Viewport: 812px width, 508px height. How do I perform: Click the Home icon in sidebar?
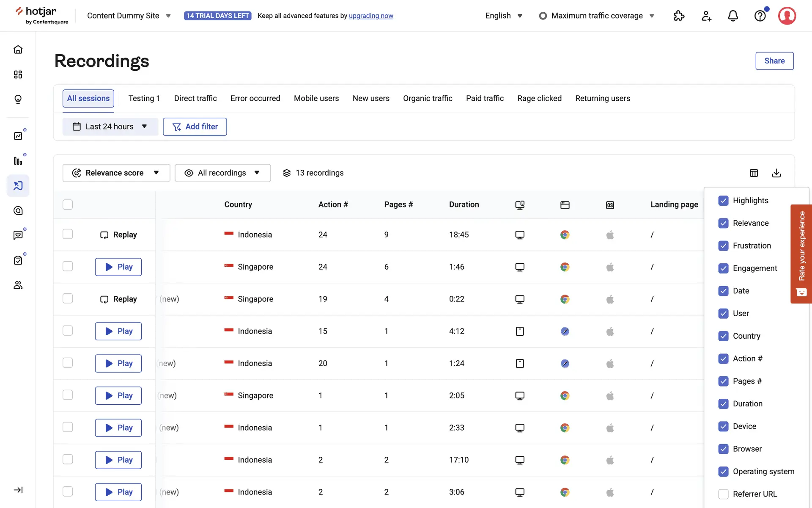coord(18,50)
